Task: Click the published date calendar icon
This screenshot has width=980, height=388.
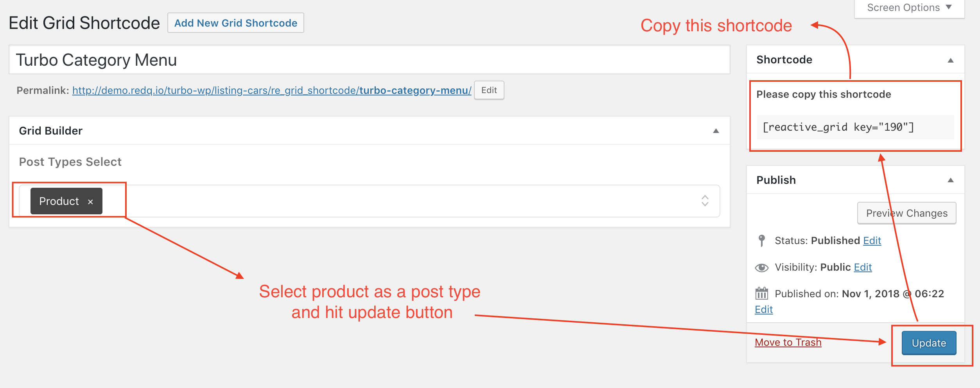Action: 761,293
